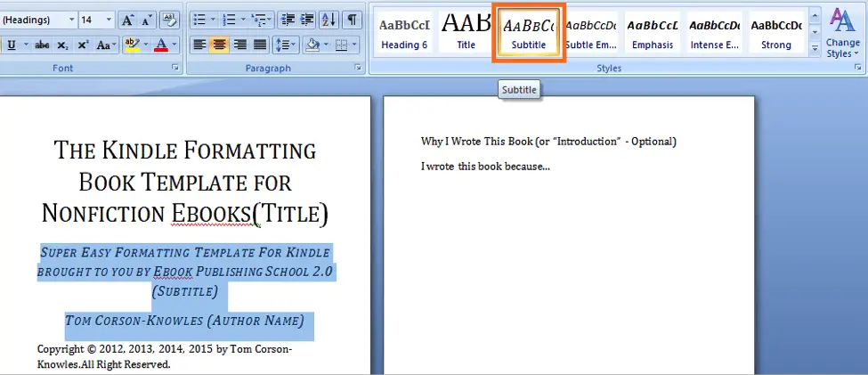Open the numbering library dropdown arrow
This screenshot has height=375, width=868.
click(243, 20)
